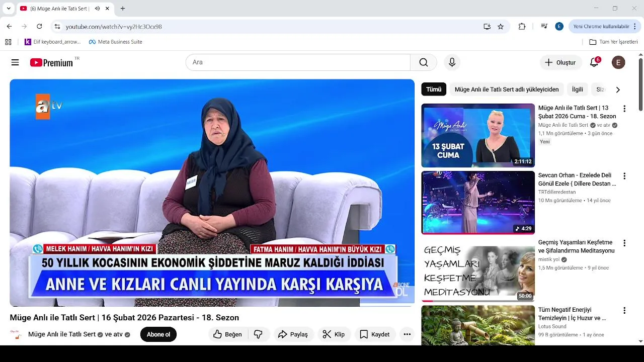The image size is (644, 362).
Task: Select the 'Müge Anlı ile Tatlı Sert adlı yükleyiciden' chip
Action: (507, 89)
